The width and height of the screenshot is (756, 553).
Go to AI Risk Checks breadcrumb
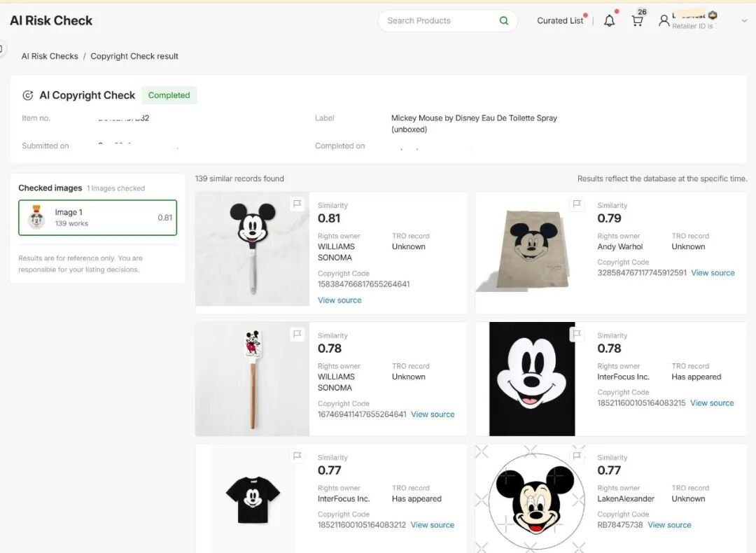(x=50, y=56)
